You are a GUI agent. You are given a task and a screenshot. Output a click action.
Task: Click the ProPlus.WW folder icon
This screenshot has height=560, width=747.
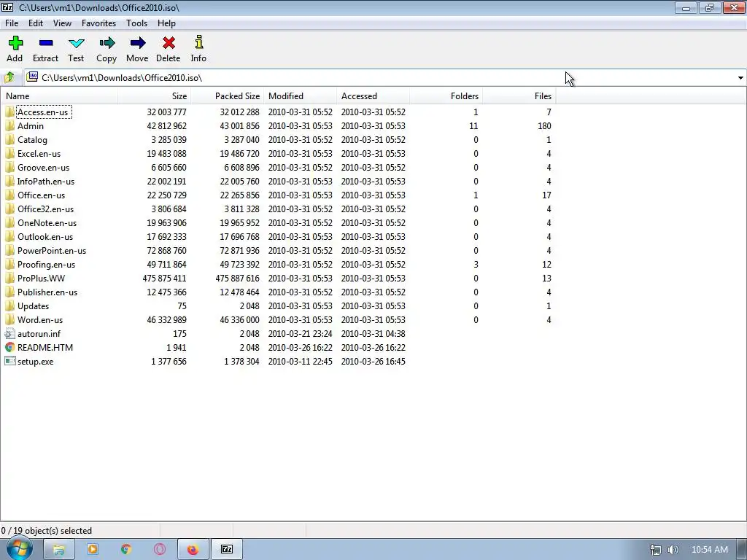(9, 278)
